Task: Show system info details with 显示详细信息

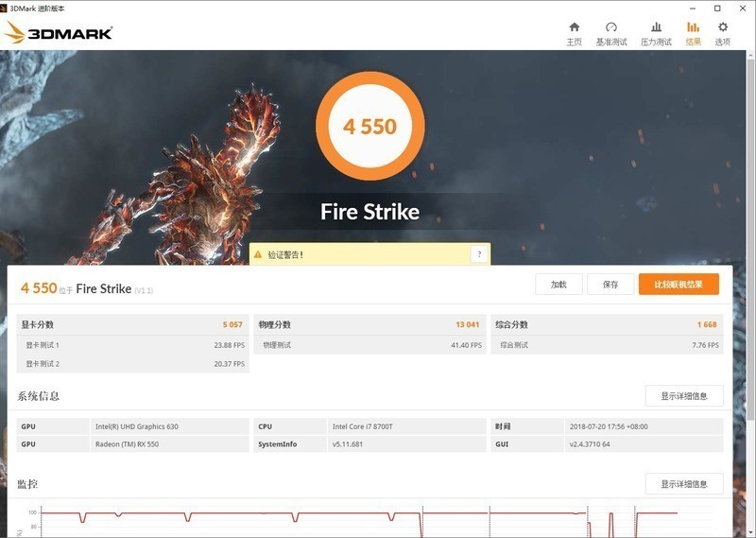Action: [x=684, y=396]
